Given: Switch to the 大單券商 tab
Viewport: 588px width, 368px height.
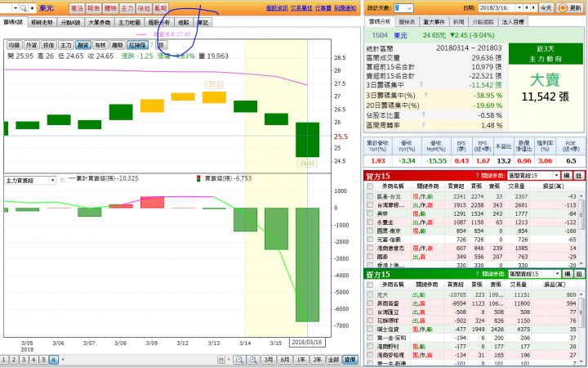Looking at the screenshot, I should [x=100, y=23].
